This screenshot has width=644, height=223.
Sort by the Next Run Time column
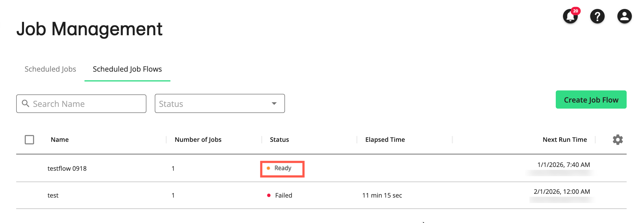564,140
